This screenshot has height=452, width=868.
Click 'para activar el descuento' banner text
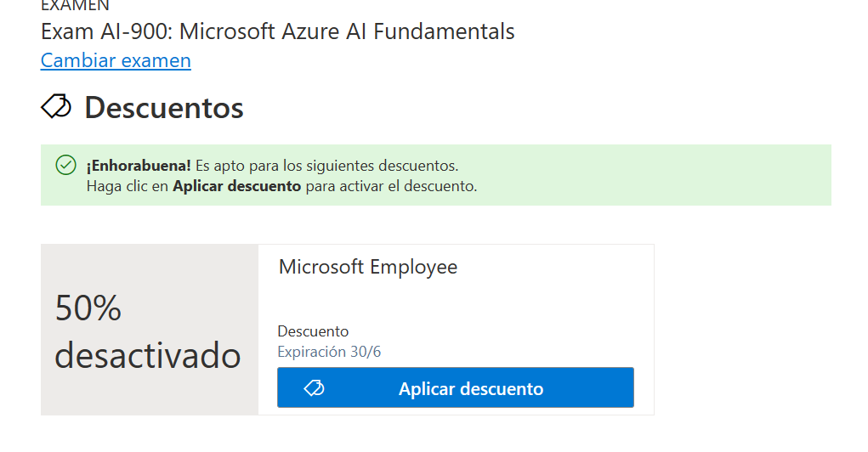coord(391,186)
